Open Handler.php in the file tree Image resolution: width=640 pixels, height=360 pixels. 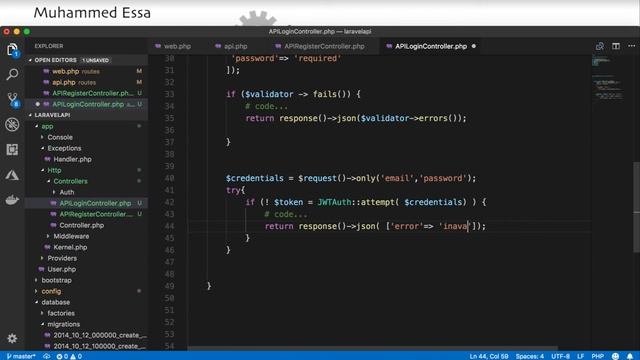(x=87, y=159)
